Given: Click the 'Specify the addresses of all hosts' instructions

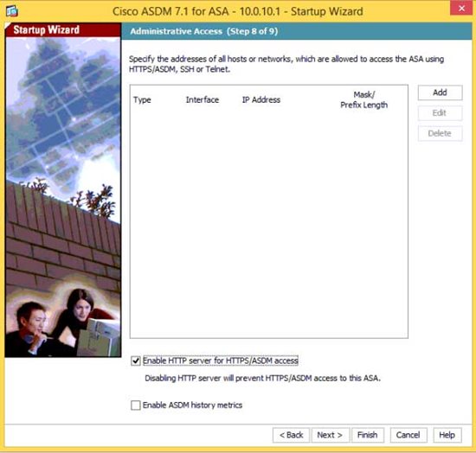Looking at the screenshot, I should point(286,64).
